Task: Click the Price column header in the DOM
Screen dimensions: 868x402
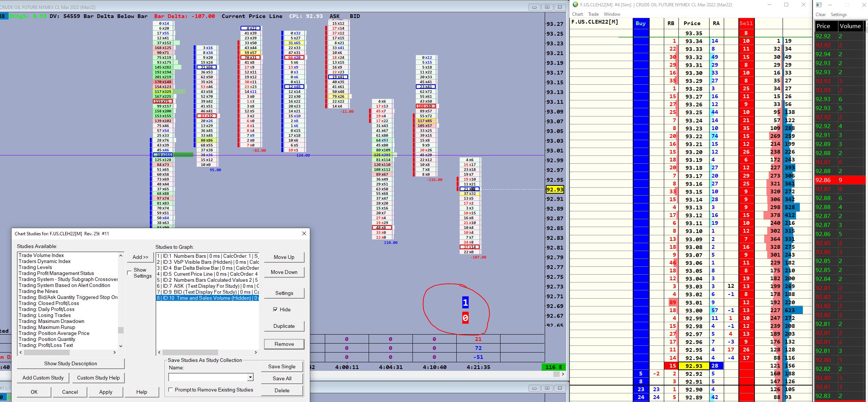Action: coord(692,23)
